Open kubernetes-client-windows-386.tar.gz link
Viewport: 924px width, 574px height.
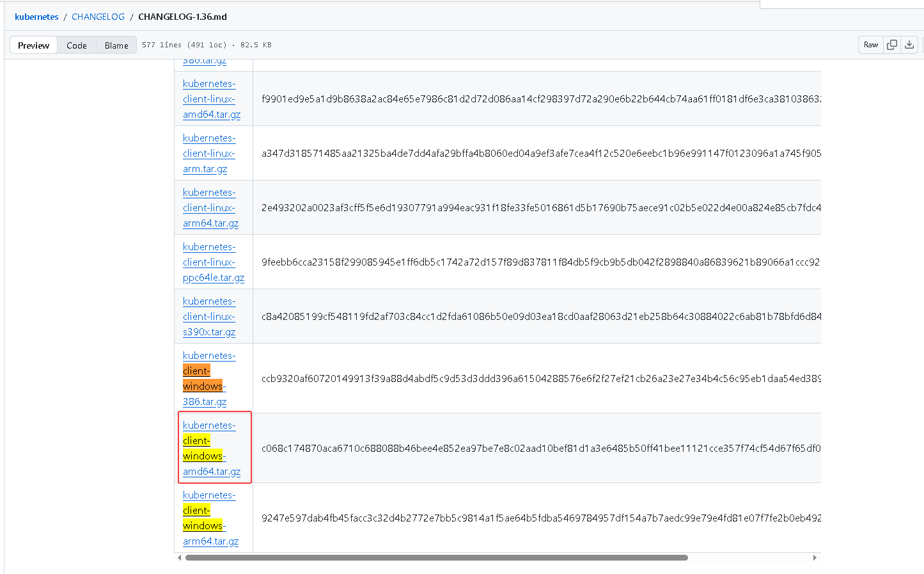point(209,379)
